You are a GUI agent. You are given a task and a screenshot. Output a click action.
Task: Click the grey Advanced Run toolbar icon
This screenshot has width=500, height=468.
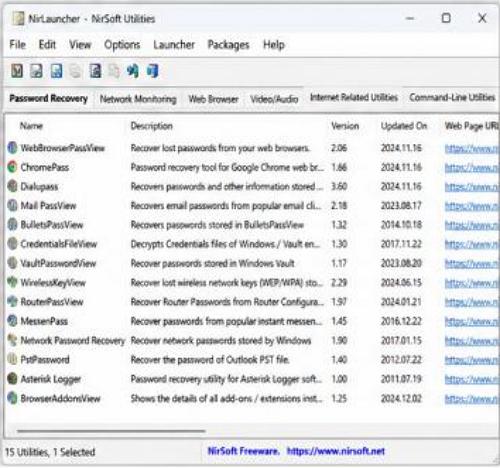[x=36, y=71]
